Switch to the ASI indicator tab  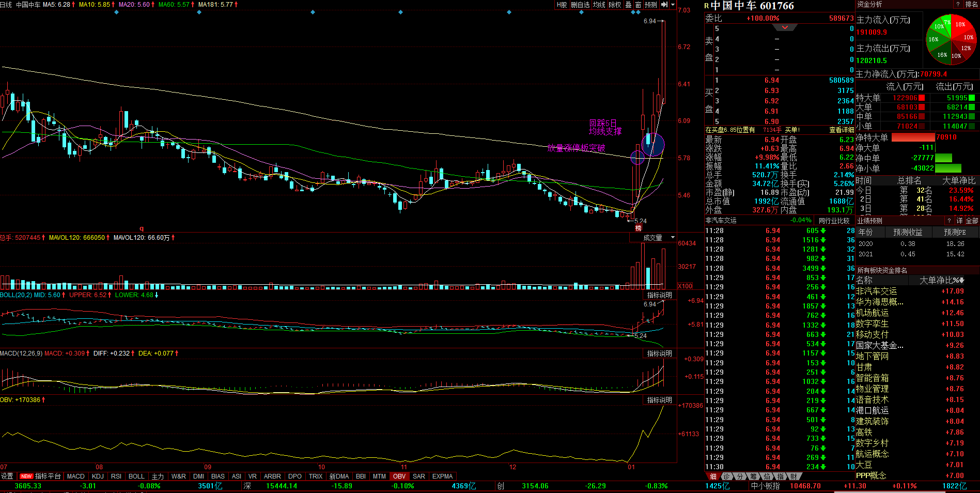pos(237,476)
